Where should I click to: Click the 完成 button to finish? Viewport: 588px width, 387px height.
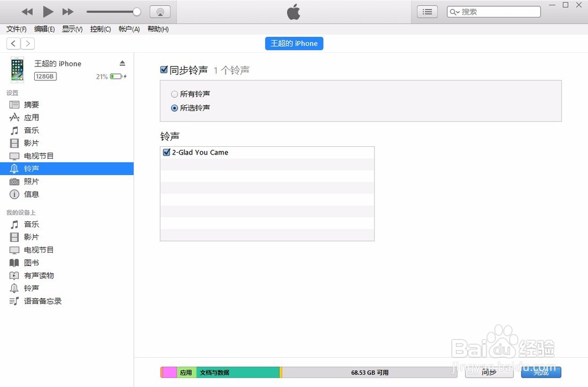pyautogui.click(x=540, y=372)
